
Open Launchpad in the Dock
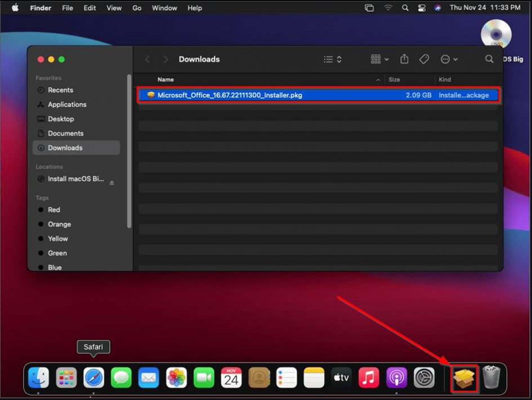[66, 377]
